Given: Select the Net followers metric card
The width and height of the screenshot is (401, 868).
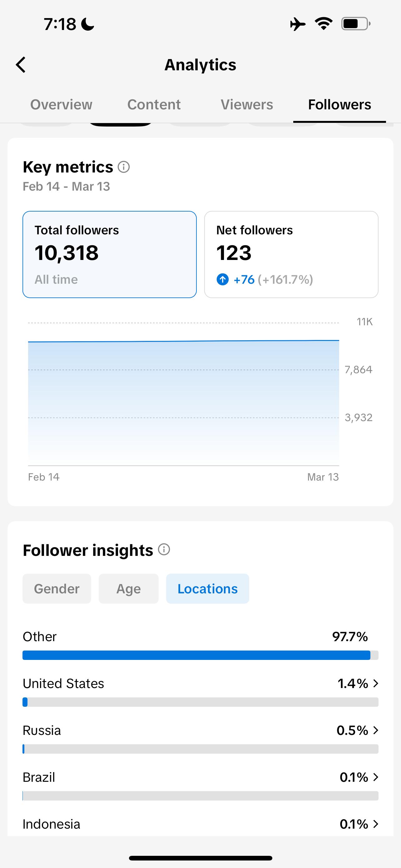Looking at the screenshot, I should [x=291, y=254].
